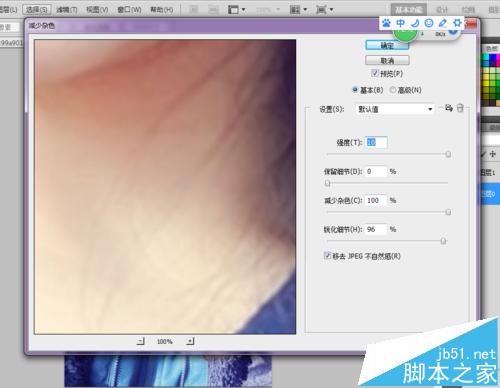Click the skin preview image in dialog

tap(165, 187)
